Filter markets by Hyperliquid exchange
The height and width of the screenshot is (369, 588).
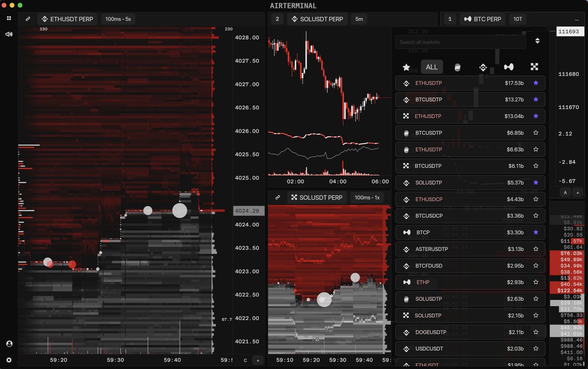[x=458, y=67]
